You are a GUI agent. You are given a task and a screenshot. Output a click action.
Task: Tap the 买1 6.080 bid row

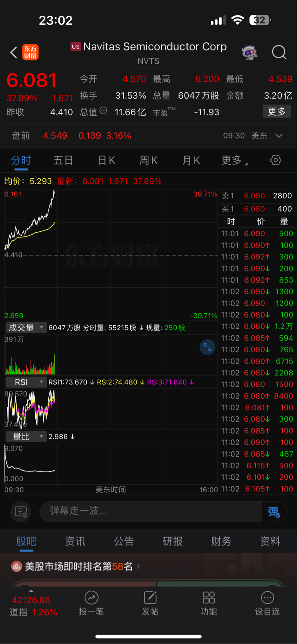pos(257,209)
